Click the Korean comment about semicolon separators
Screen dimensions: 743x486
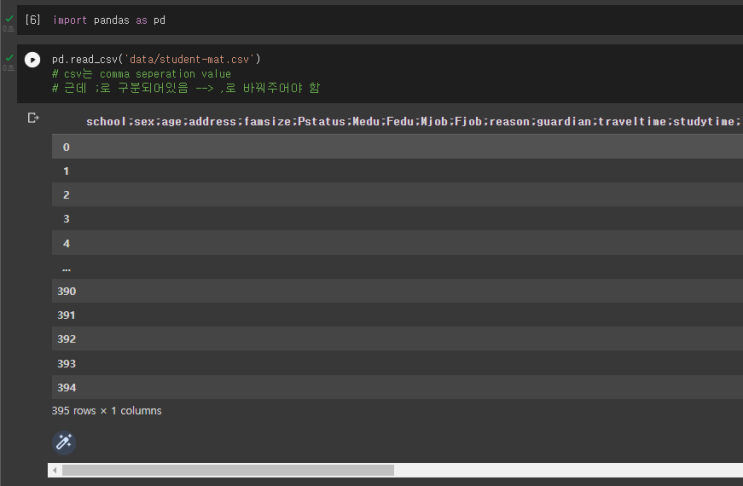point(186,88)
